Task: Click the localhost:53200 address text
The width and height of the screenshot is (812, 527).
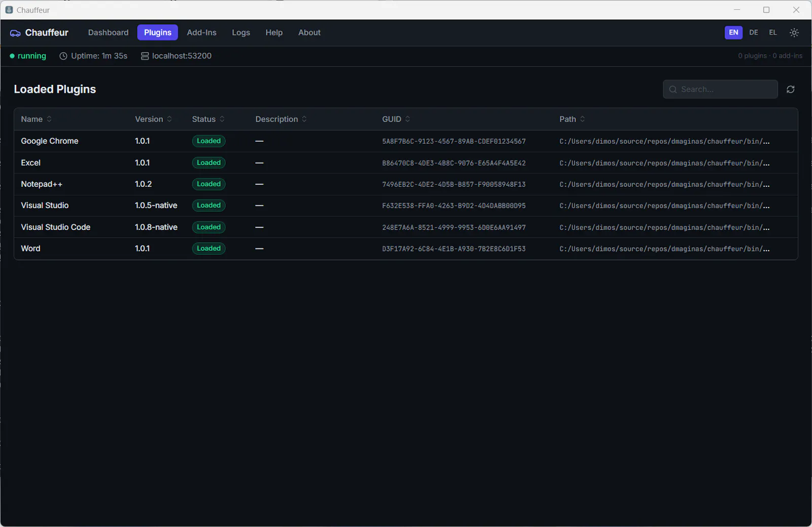Action: [182, 56]
